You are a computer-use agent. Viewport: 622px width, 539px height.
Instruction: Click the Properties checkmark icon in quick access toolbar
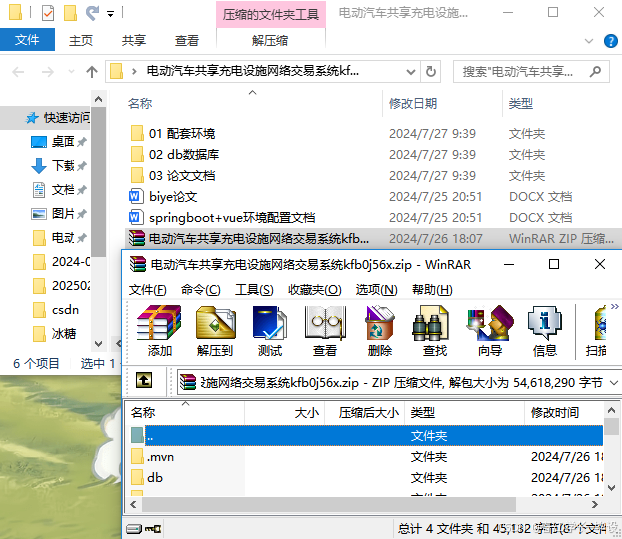[x=48, y=13]
